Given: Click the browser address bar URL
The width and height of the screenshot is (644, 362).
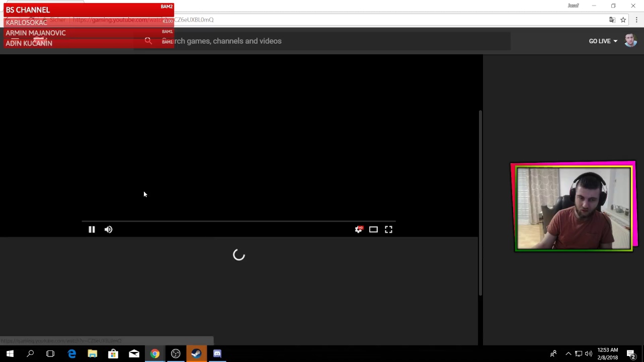Looking at the screenshot, I should (143, 20).
